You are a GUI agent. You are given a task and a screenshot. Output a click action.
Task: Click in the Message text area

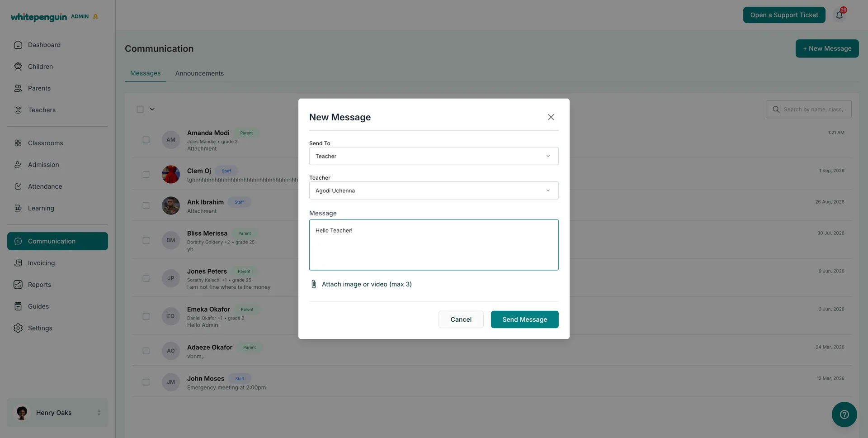(434, 245)
